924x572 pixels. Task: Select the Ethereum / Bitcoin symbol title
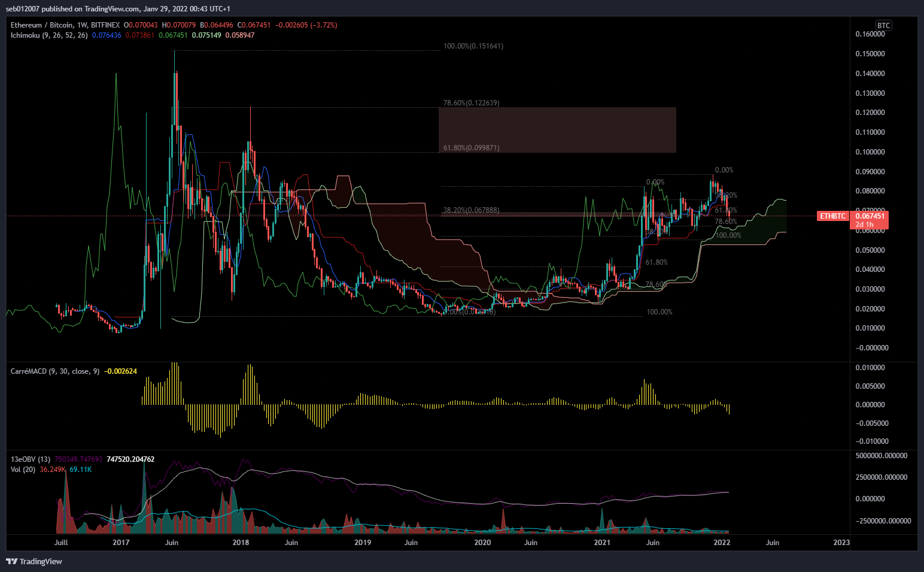pyautogui.click(x=42, y=25)
